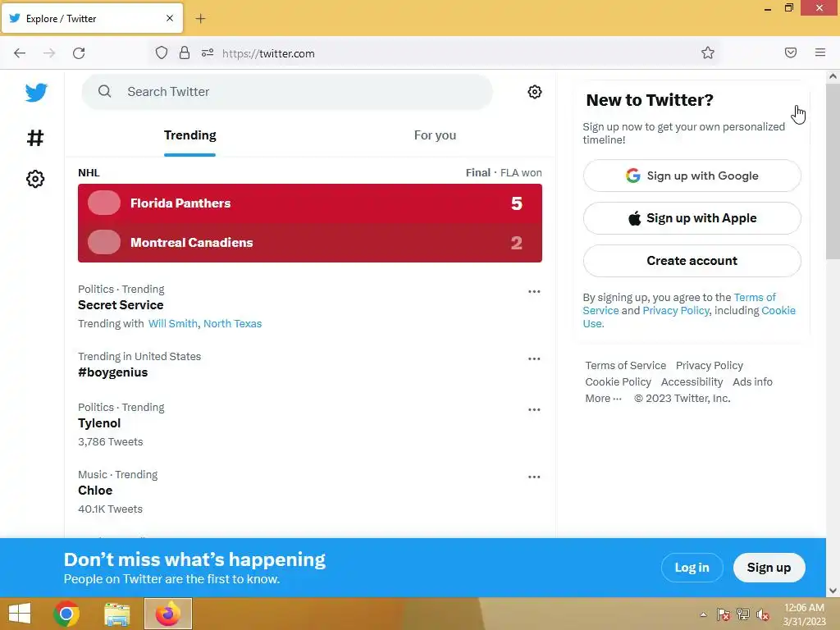Open the Tylenol trend
This screenshot has height=630, width=840.
coord(99,423)
